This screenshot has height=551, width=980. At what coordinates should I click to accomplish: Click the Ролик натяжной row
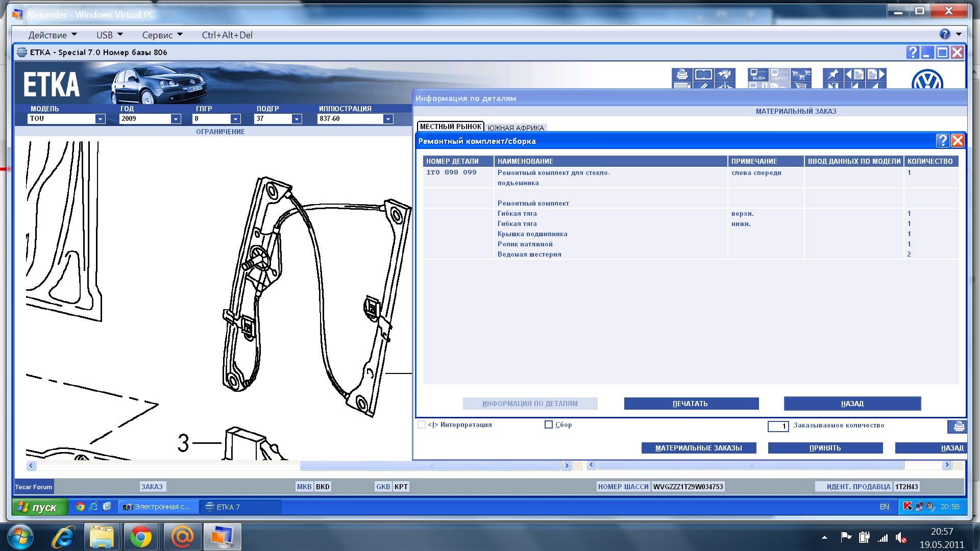tap(690, 244)
